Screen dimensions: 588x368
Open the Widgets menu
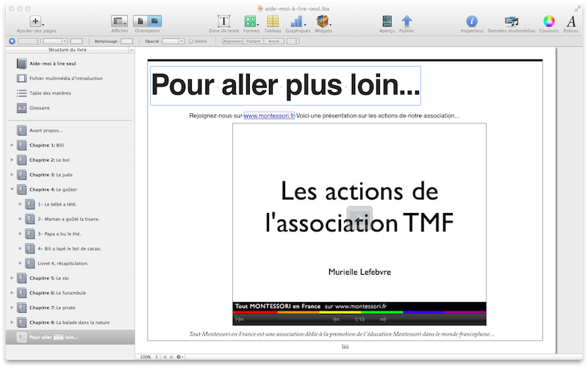pyautogui.click(x=323, y=21)
